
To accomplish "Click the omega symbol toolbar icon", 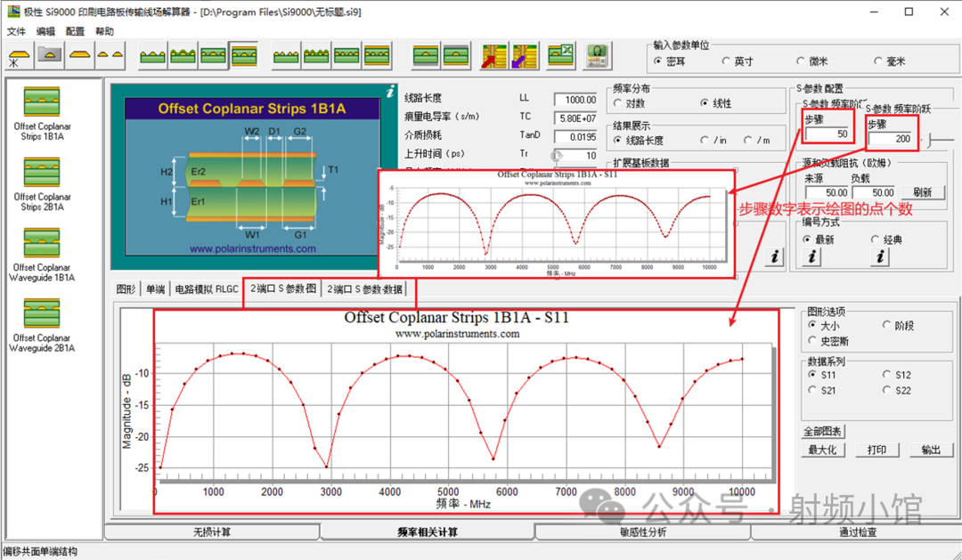I will [x=598, y=56].
